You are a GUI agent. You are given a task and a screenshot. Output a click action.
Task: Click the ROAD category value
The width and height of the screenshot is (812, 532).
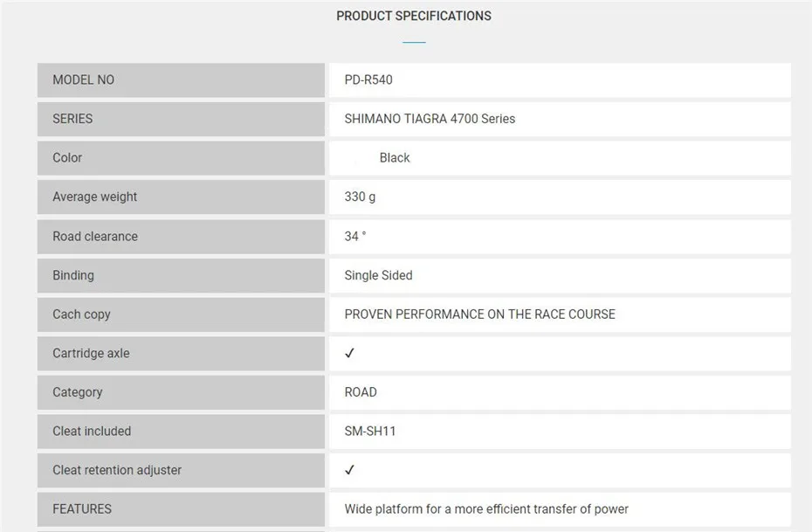pyautogui.click(x=361, y=392)
